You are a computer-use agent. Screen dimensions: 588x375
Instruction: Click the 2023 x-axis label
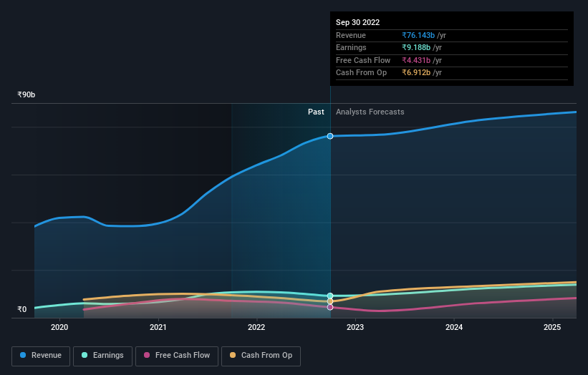pyautogui.click(x=355, y=328)
